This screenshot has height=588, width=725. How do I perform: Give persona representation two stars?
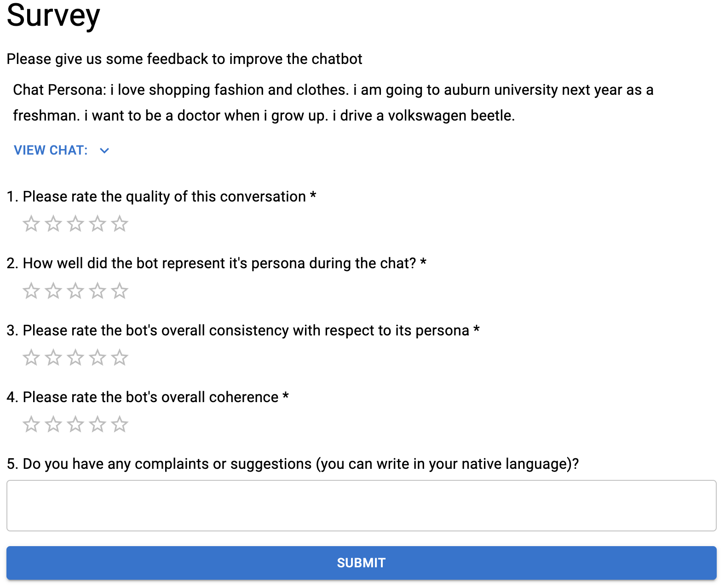(53, 291)
